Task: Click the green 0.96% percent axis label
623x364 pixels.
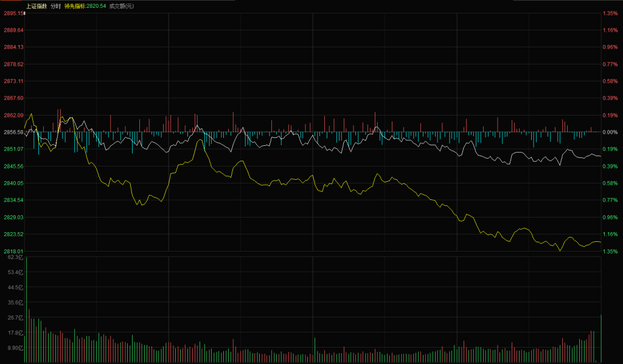Action: 609,217
